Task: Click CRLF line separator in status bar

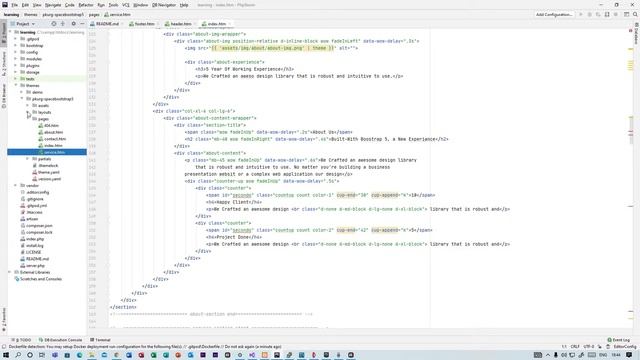Action: click(x=575, y=347)
